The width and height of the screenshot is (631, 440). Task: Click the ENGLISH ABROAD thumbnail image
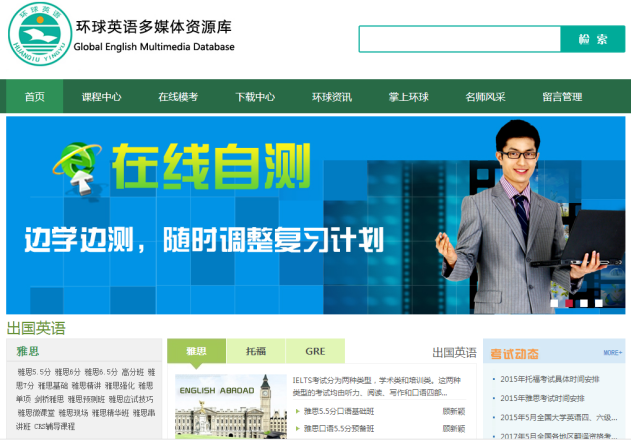tap(231, 406)
